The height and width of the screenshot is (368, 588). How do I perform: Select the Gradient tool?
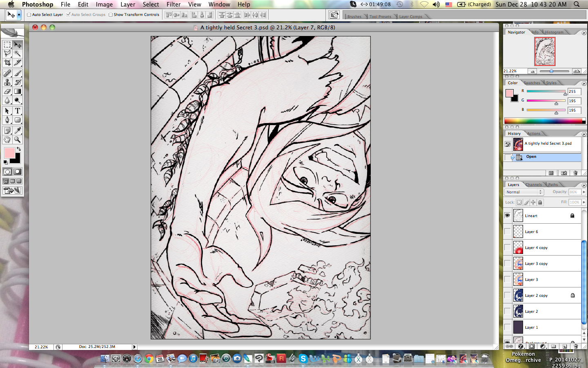(18, 91)
